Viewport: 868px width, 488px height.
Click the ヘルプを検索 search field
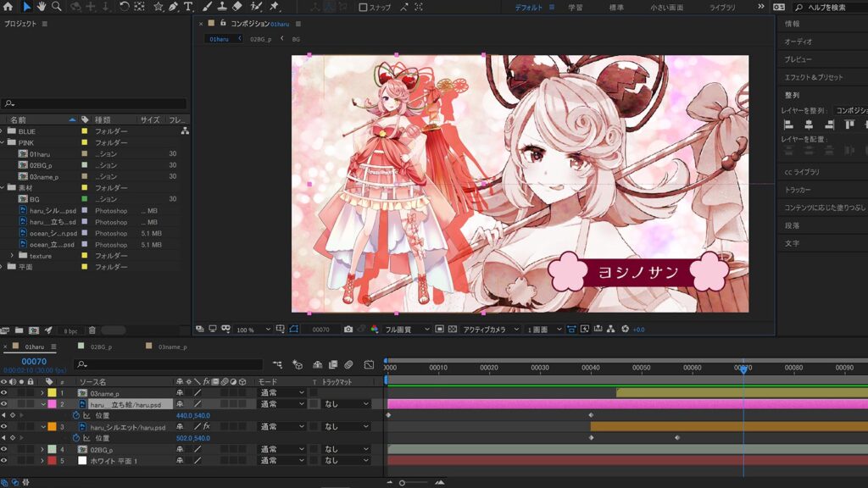pyautogui.click(x=831, y=7)
